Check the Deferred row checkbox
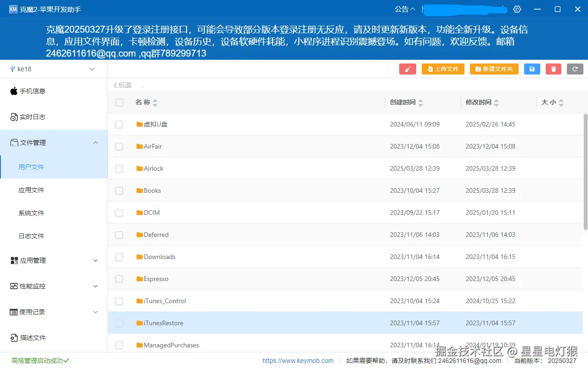Image resolution: width=588 pixels, height=368 pixels. pyautogui.click(x=119, y=235)
